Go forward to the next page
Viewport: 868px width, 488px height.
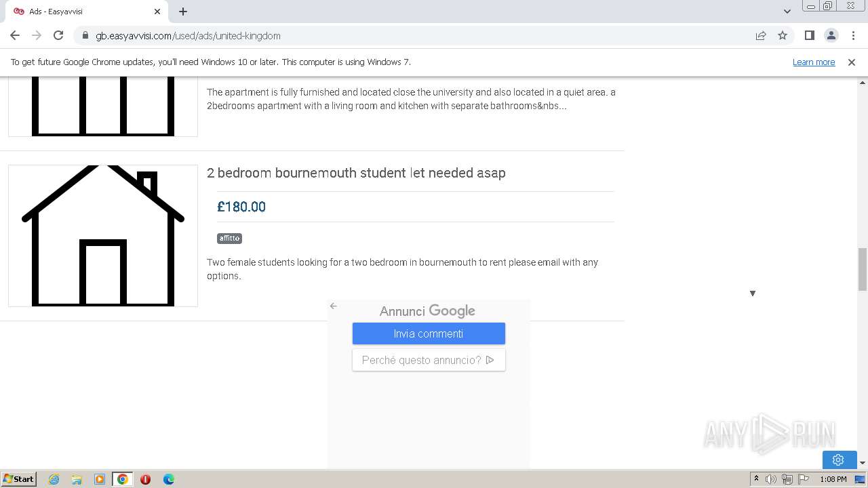click(37, 35)
